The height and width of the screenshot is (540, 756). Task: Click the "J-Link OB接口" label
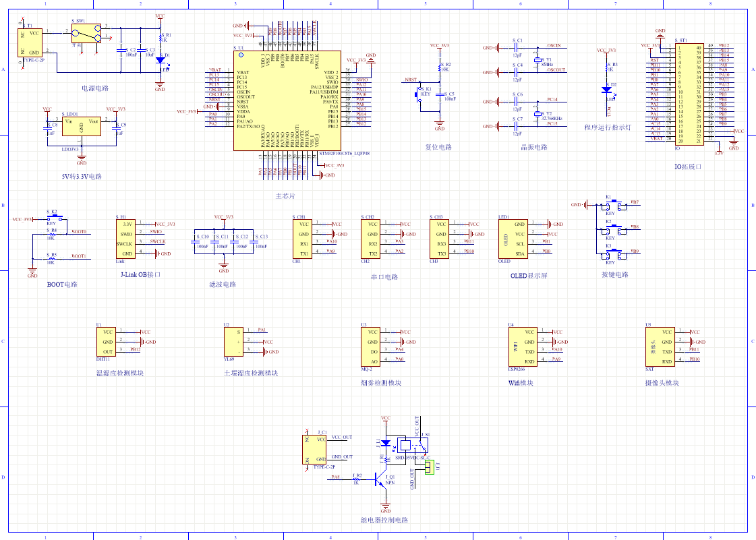pyautogui.click(x=140, y=275)
